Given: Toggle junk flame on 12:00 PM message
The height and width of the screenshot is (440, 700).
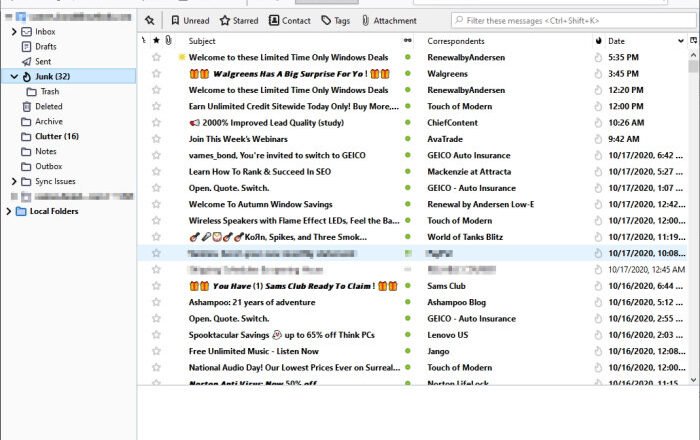Looking at the screenshot, I should 598,106.
